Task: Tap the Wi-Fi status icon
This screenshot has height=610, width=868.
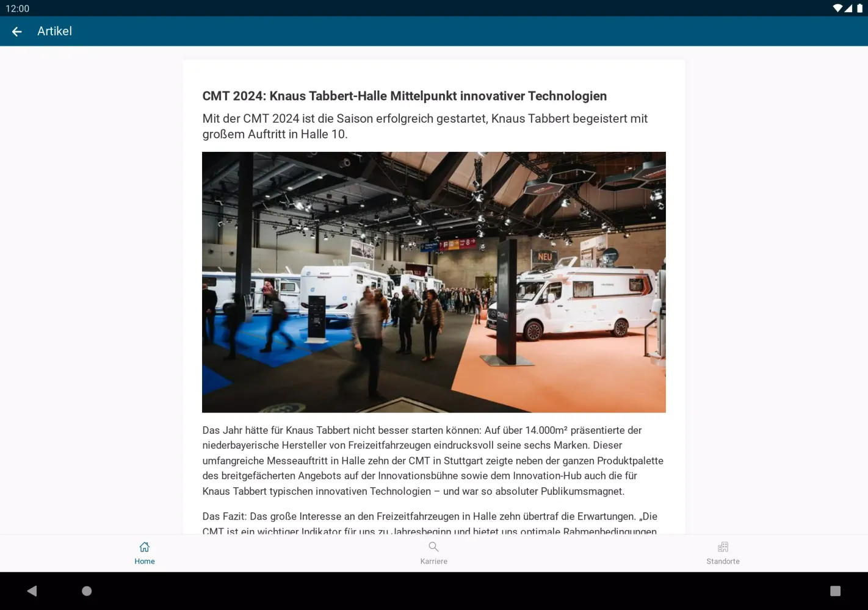Action: 837,9
